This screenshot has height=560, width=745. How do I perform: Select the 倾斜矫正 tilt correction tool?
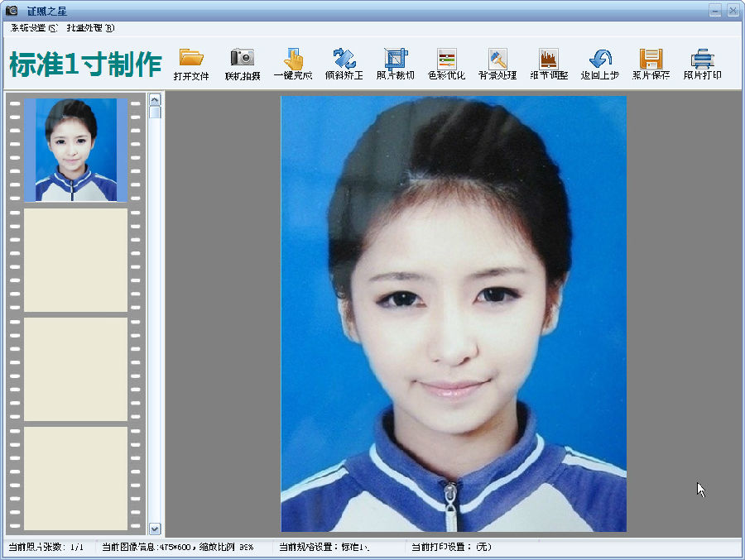pos(345,65)
